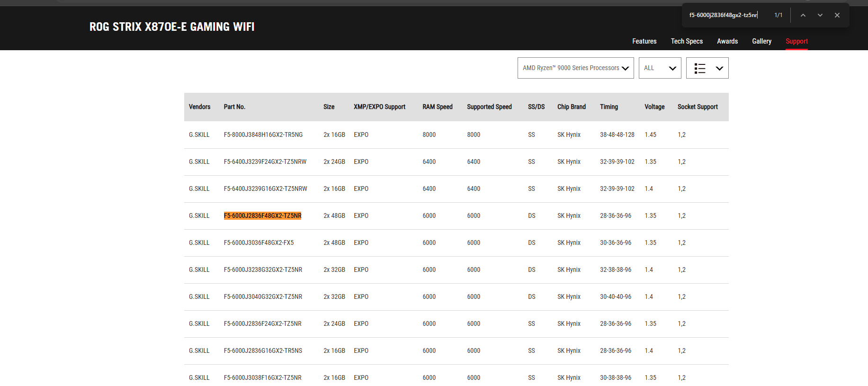This screenshot has width=868, height=386.
Task: Select part number F5-6000J3036F48GX2-FX5
Action: tap(259, 243)
